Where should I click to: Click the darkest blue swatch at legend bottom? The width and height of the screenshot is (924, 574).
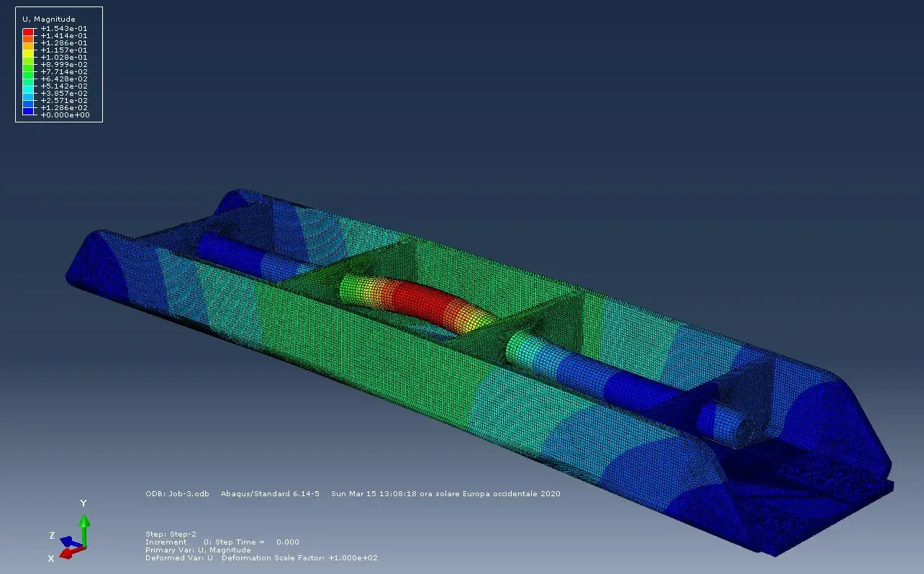28,111
